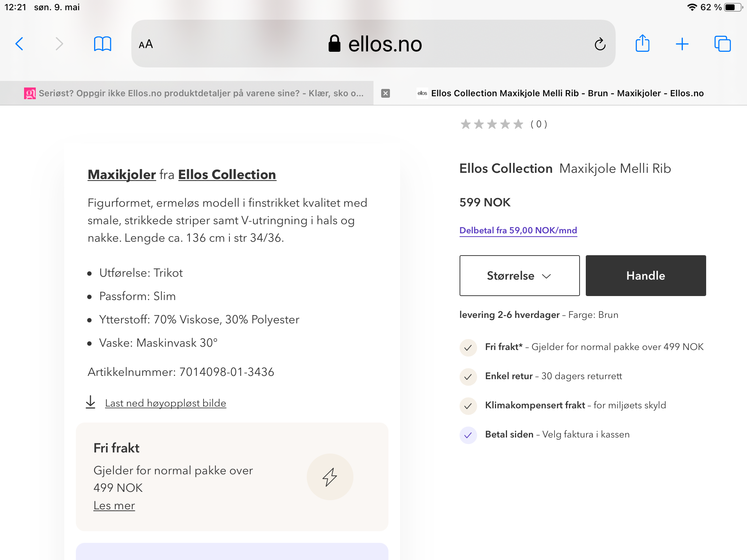Viewport: 747px width, 560px height.
Task: Click Les mer under Fri frakt
Action: 114,506
